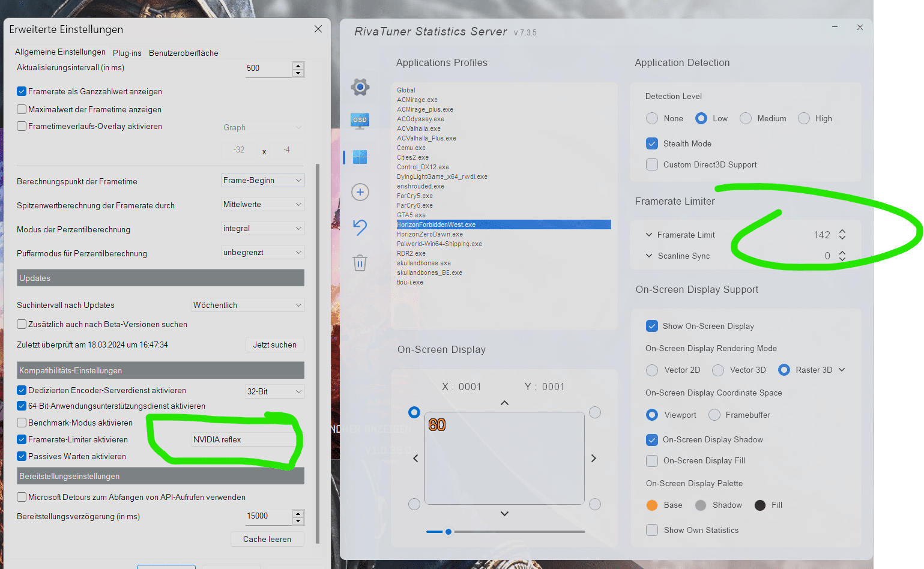Screen dimensions: 924x569
Task: Delete profile with the trash bin icon
Action: tap(360, 263)
